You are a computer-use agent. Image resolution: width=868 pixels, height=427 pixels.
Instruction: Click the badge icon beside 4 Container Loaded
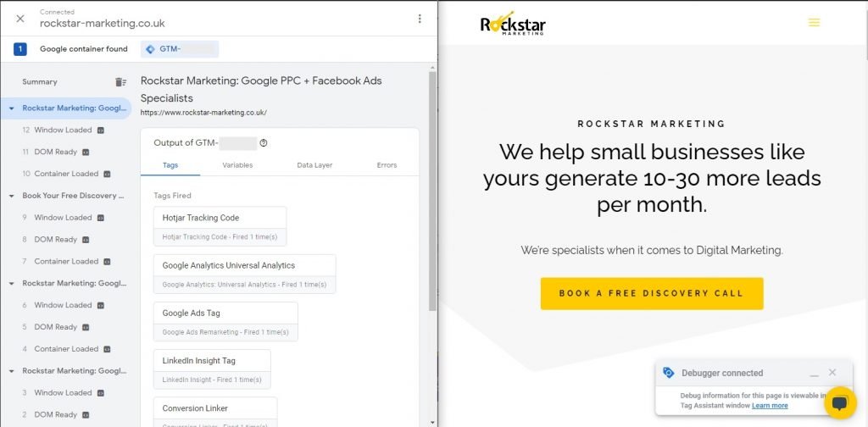click(x=107, y=349)
